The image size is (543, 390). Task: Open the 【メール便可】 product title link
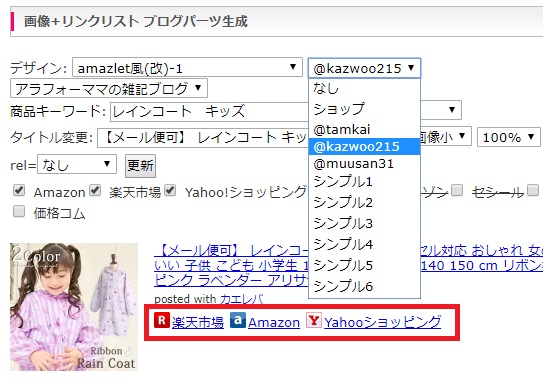[x=231, y=265]
